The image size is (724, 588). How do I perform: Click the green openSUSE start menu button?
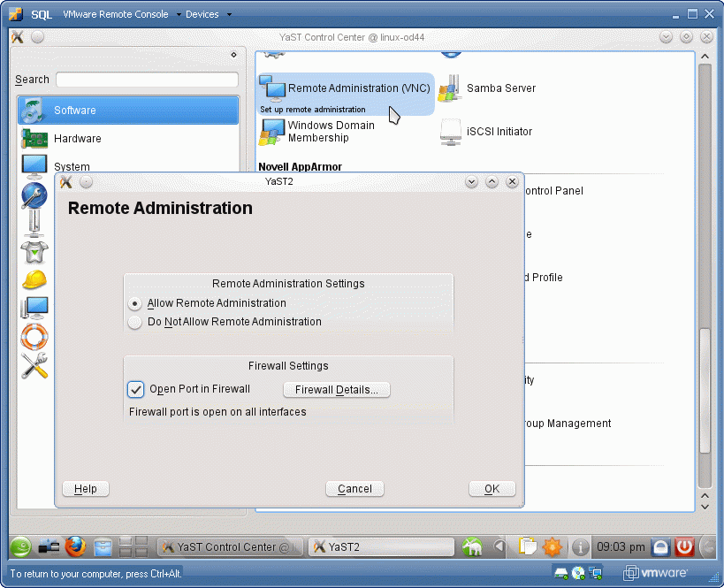click(21, 547)
